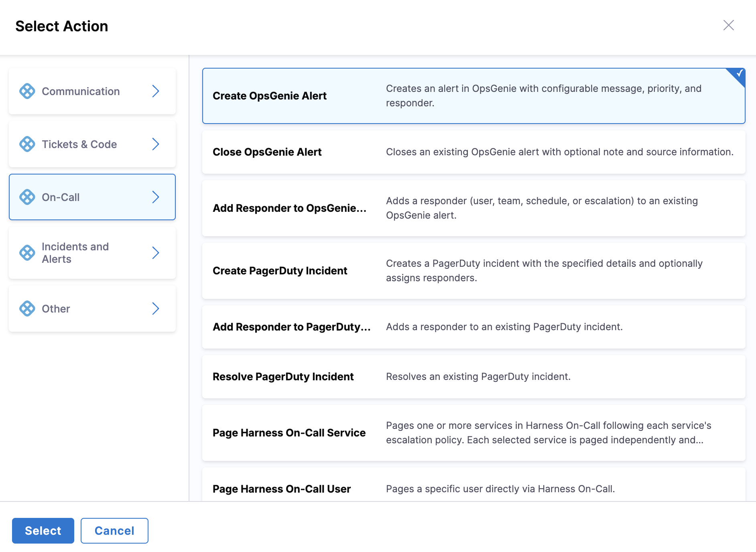Choose the Resolve PagerDuty Incident action

pos(474,377)
